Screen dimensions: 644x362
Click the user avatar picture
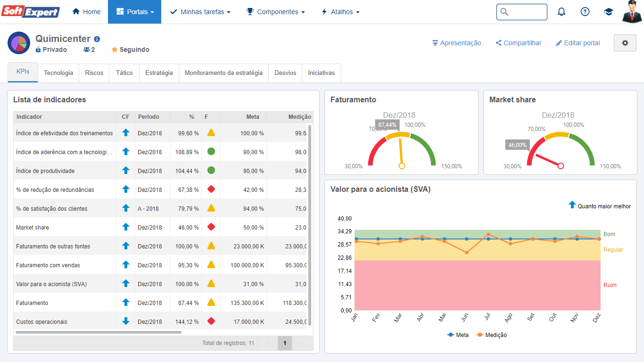pos(632,12)
